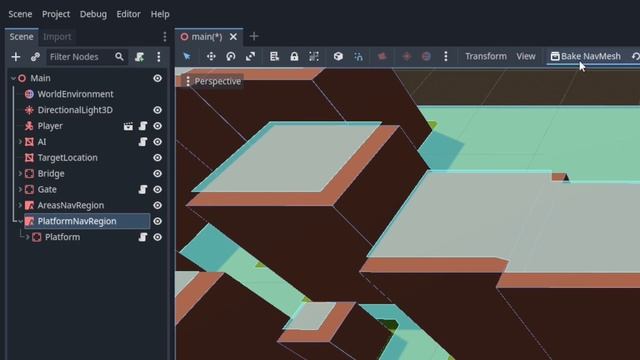The height and width of the screenshot is (360, 640).
Task: Toggle visibility of Main node
Action: pos(158,78)
